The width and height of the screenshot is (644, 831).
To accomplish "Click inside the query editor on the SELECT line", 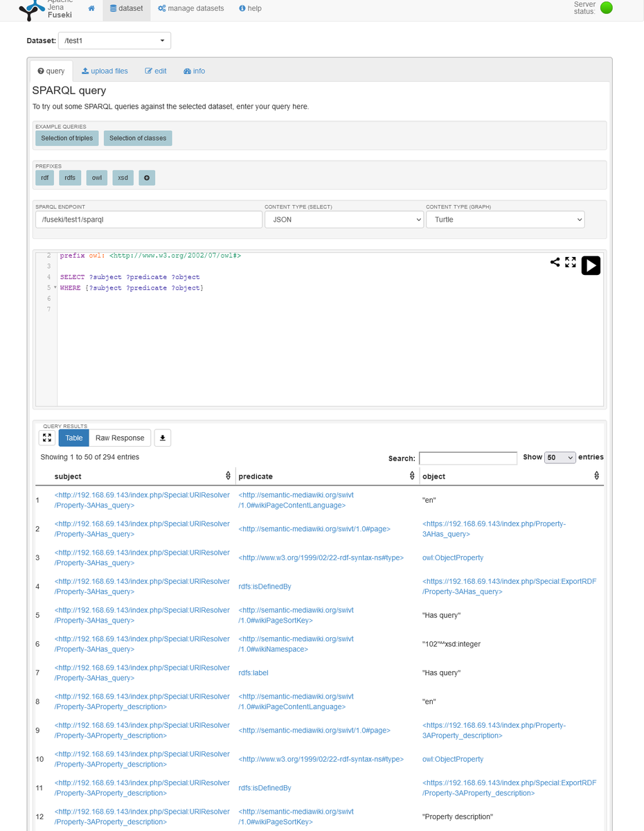I will click(x=130, y=277).
